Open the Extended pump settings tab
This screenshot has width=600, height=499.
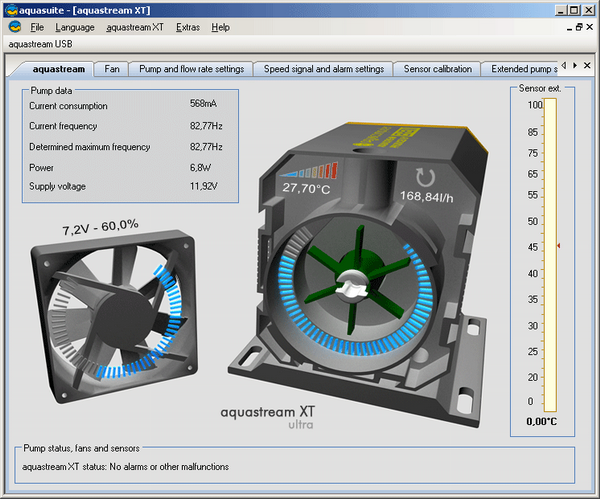[520, 69]
